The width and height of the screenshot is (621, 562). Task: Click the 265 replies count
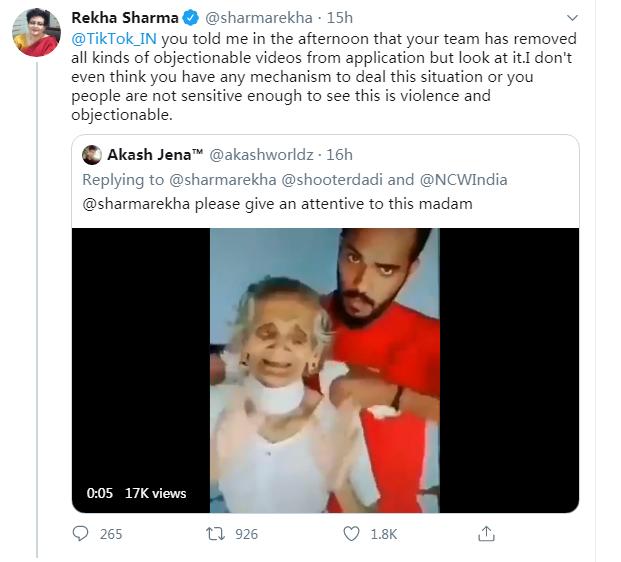coord(111,534)
